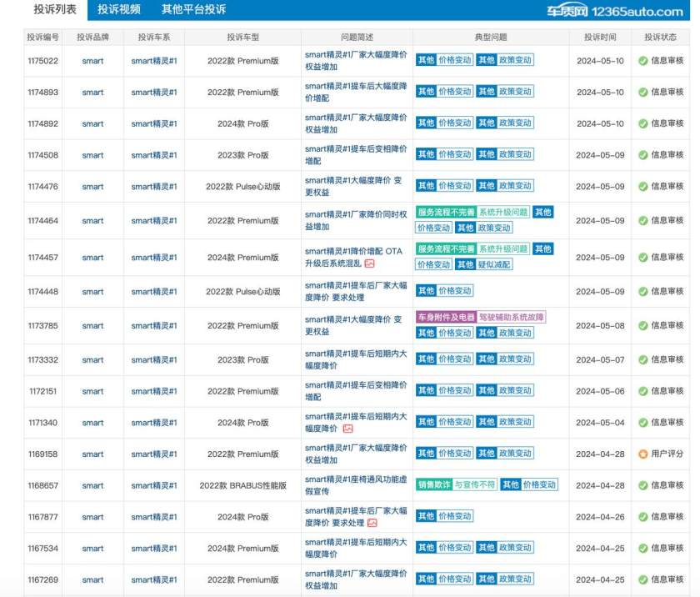This screenshot has width=700, height=597.
Task: Click the status check icon in row 1173332
Action: pyautogui.click(x=642, y=359)
